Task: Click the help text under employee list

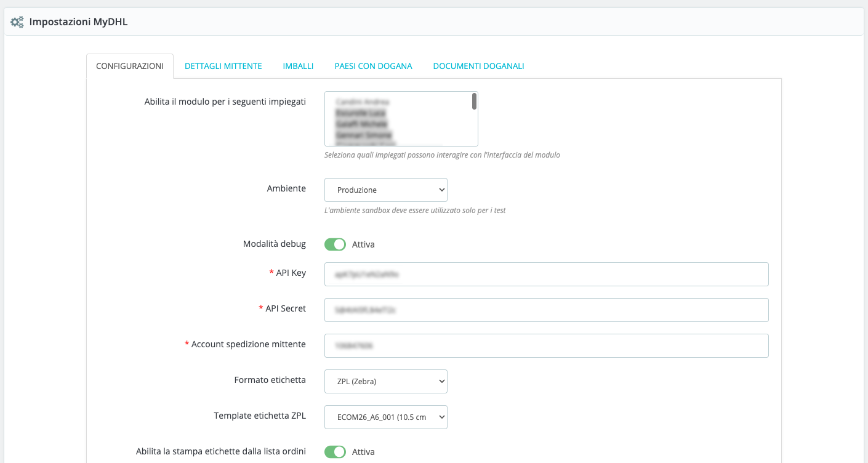Action: pyautogui.click(x=442, y=155)
